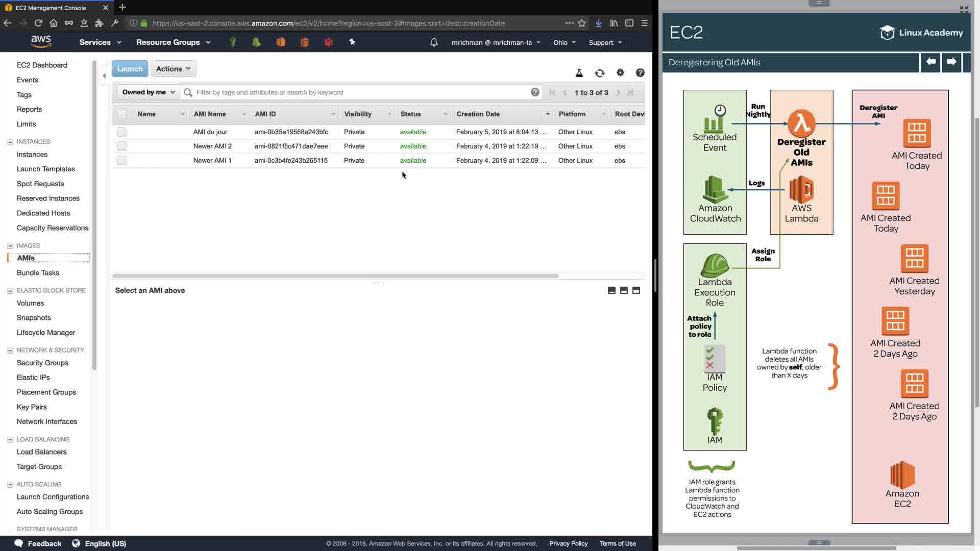
Task: Collapse the INSTANCES sidebar section
Action: pyautogui.click(x=10, y=142)
